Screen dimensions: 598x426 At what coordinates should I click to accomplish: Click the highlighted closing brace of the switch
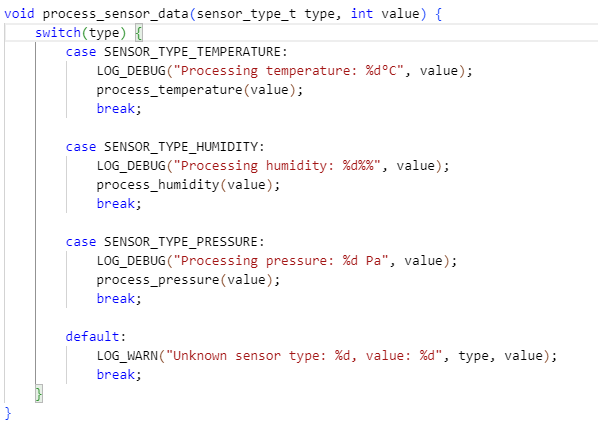point(39,394)
